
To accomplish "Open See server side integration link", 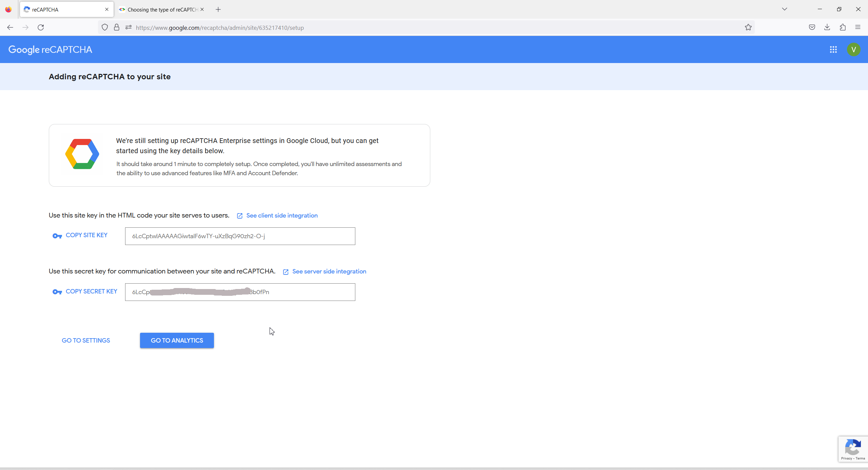I will pos(329,271).
